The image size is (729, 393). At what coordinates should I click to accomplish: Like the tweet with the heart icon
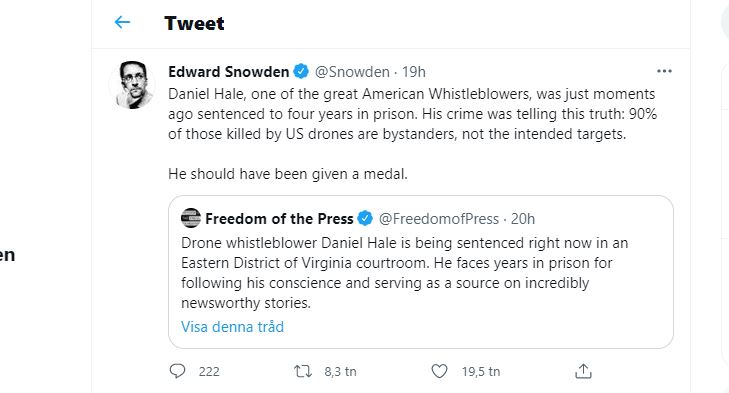[x=439, y=371]
